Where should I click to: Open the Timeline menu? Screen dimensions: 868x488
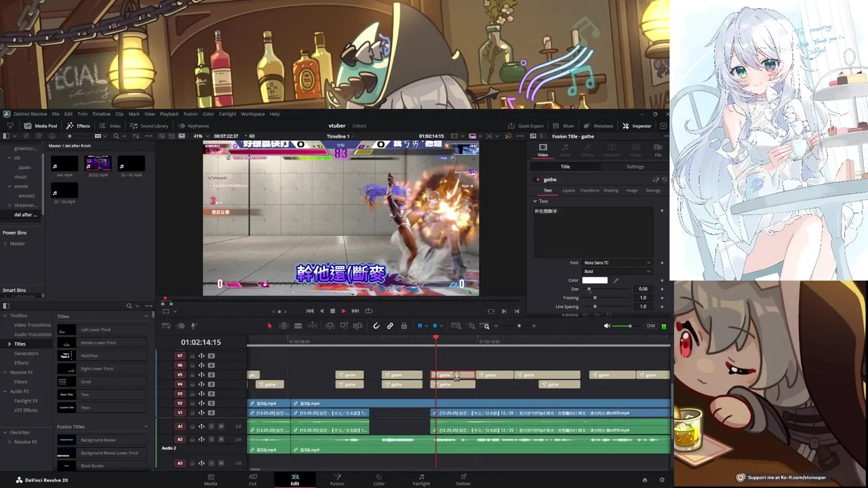(x=101, y=114)
